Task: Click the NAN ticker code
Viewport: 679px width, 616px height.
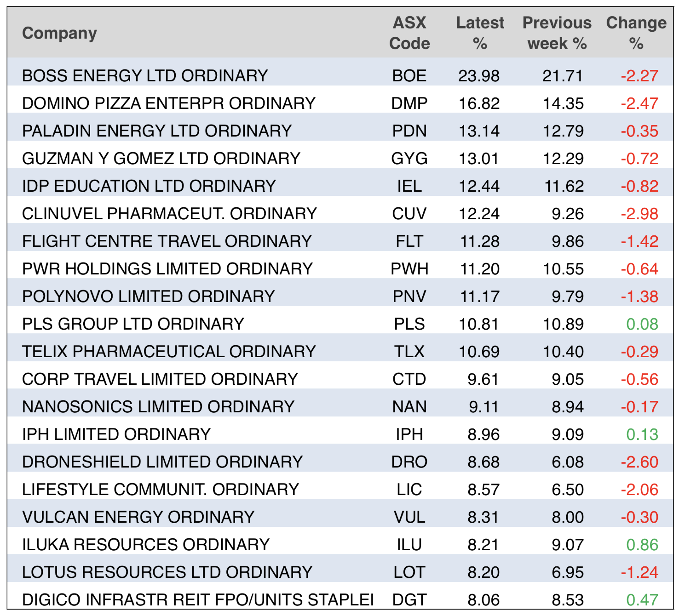Action: tap(409, 407)
